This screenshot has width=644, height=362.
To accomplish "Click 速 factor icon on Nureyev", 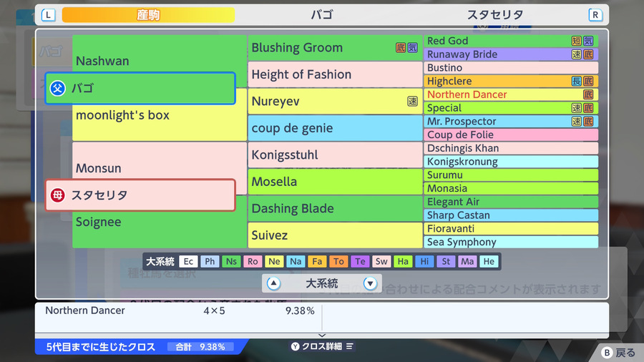I will click(x=412, y=102).
